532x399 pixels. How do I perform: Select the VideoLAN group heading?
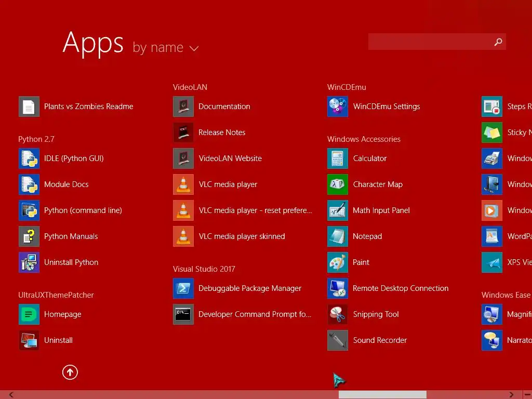pyautogui.click(x=190, y=87)
